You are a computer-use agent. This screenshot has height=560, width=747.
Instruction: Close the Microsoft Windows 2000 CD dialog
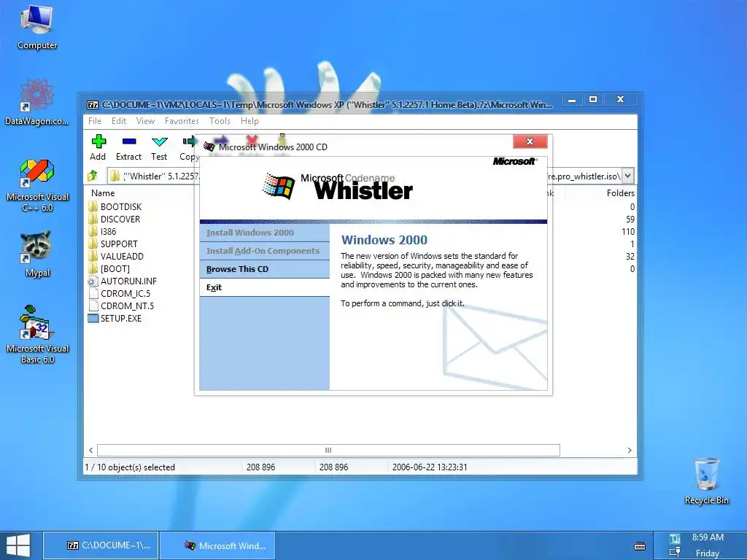530,141
